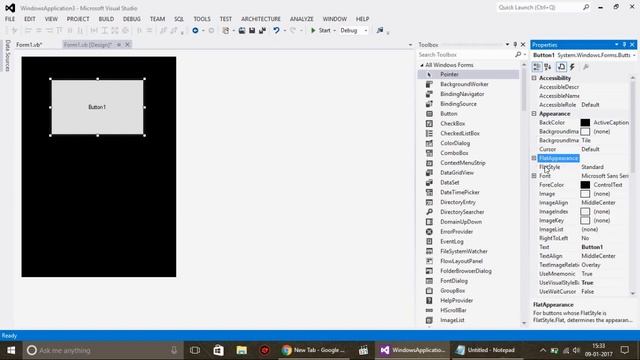Click the Open File toolbar icon
640x360 pixels.
[242, 30]
